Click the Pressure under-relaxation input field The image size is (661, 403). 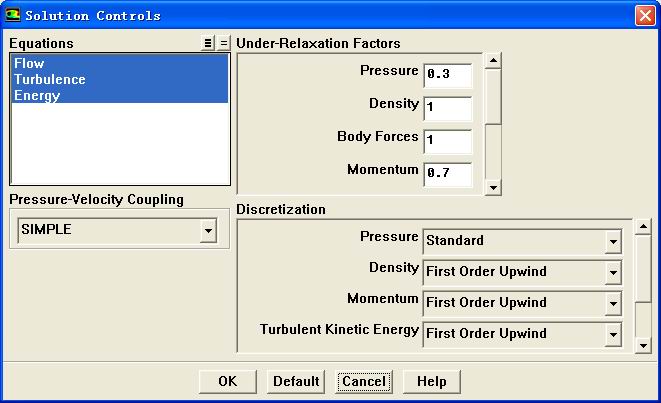pos(447,74)
